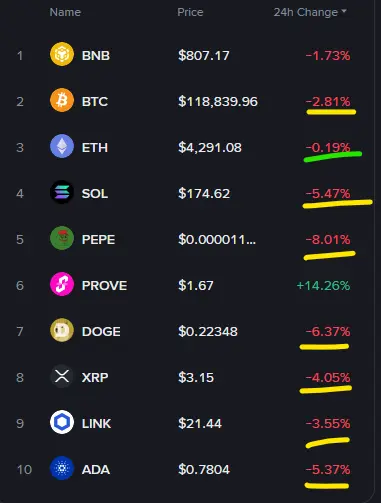Click the Solana striped logo icon
The width and height of the screenshot is (381, 503).
tap(62, 192)
